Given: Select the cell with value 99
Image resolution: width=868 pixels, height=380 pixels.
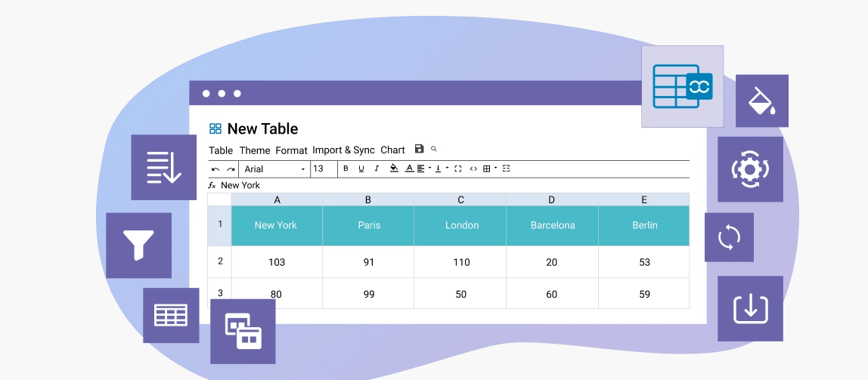Looking at the screenshot, I should [368, 294].
